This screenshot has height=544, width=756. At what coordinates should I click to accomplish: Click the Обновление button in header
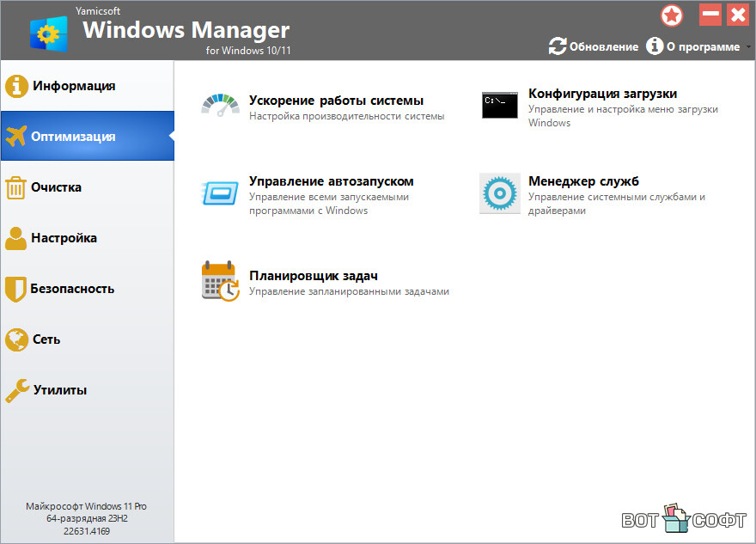[x=603, y=47]
